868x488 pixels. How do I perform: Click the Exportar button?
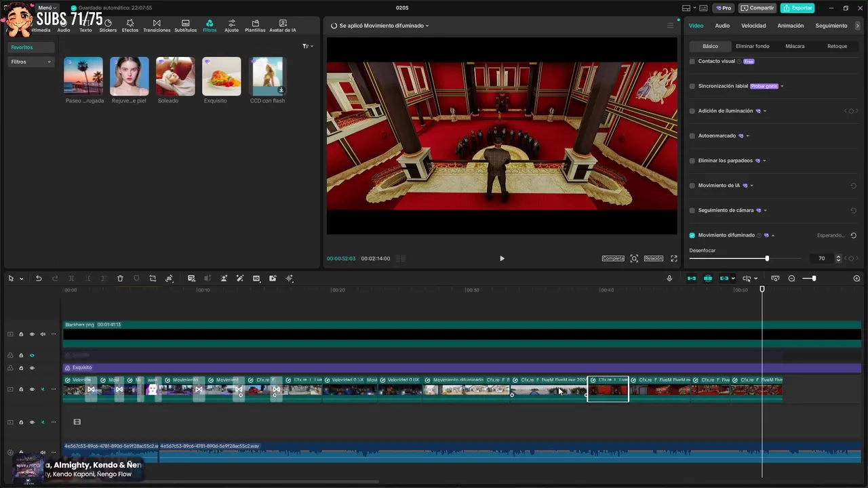[x=797, y=8]
